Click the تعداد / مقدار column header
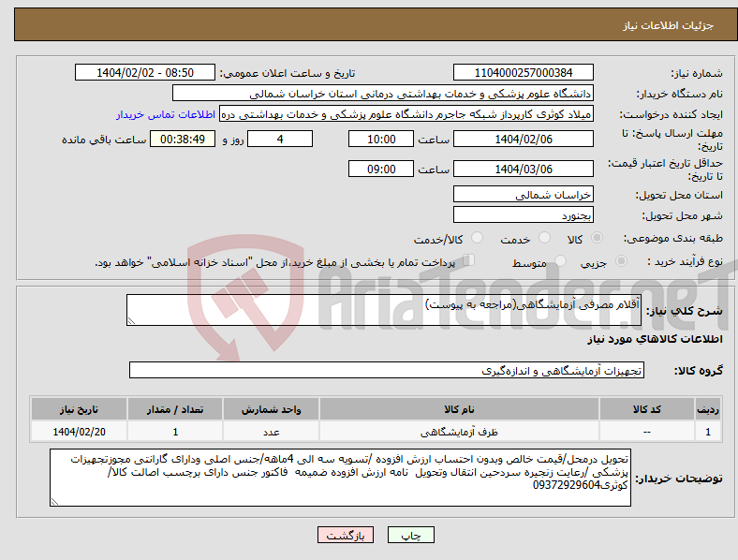The image size is (738, 560). tap(175, 409)
